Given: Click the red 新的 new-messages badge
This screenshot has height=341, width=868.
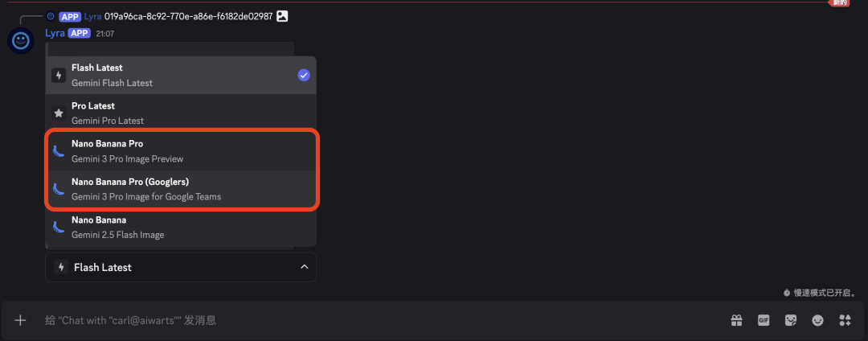Looking at the screenshot, I should pyautogui.click(x=840, y=3).
